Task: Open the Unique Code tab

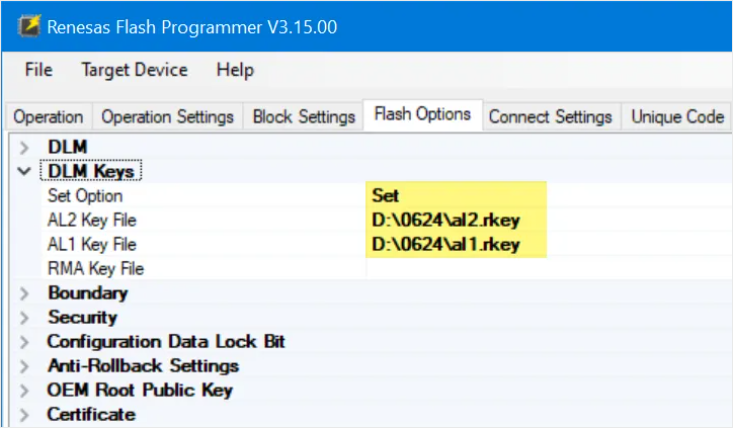Action: coord(677,116)
